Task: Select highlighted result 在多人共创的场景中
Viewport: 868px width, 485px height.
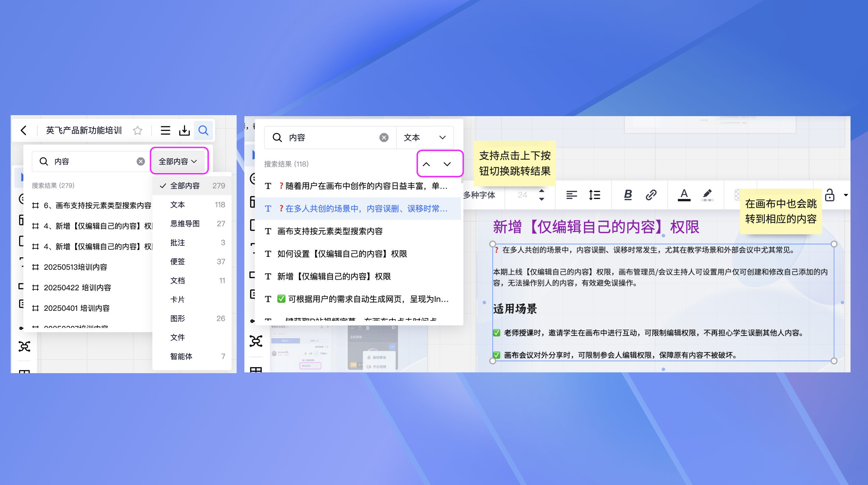Action: [358, 209]
